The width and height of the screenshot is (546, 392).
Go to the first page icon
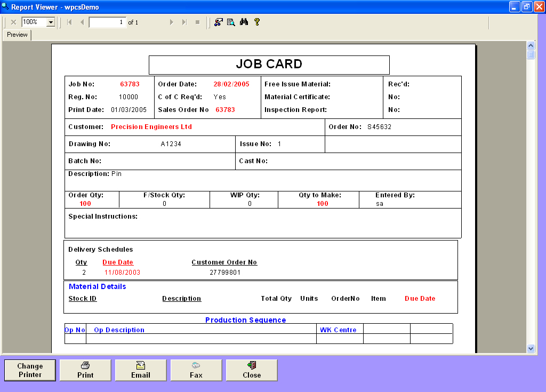tap(68, 22)
